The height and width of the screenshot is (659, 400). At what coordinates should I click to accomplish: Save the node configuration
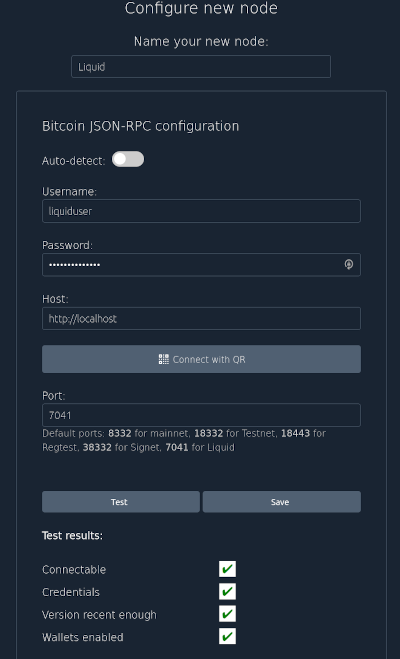click(x=282, y=502)
